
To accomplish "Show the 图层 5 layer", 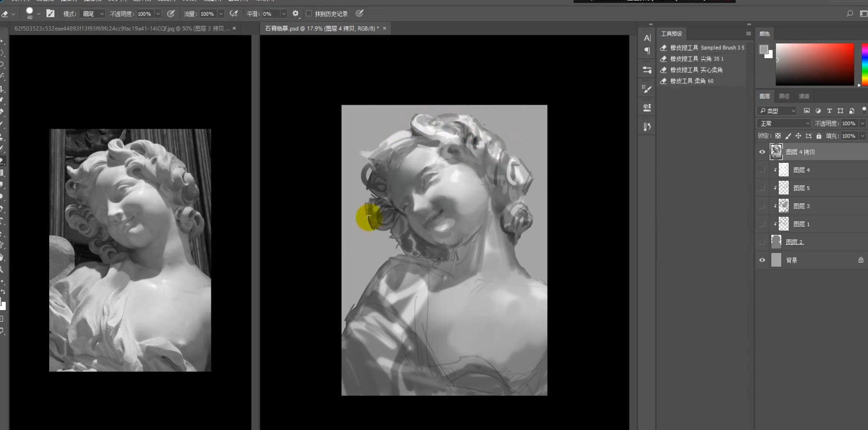I will pyautogui.click(x=762, y=188).
